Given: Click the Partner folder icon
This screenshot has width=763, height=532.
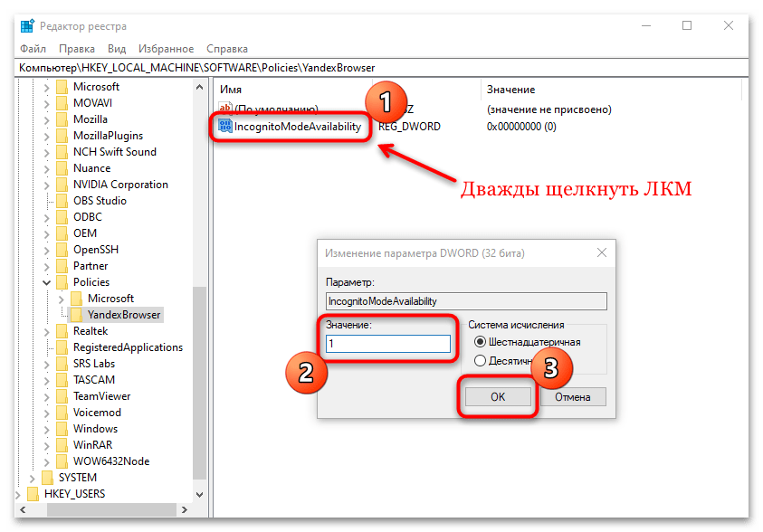Looking at the screenshot, I should coord(62,266).
